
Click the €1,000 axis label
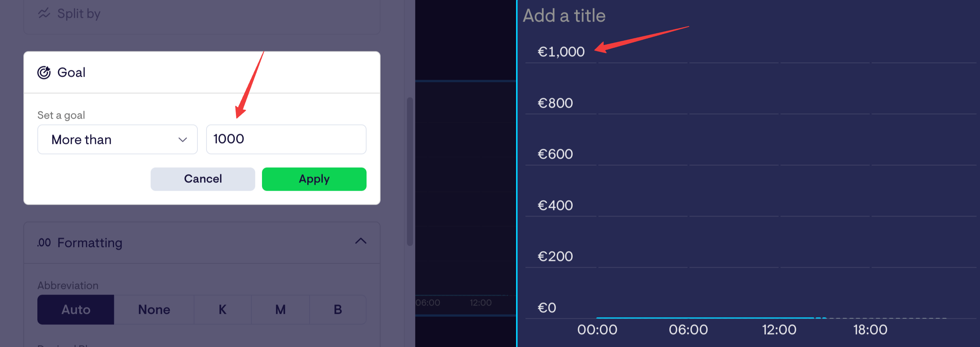(561, 51)
